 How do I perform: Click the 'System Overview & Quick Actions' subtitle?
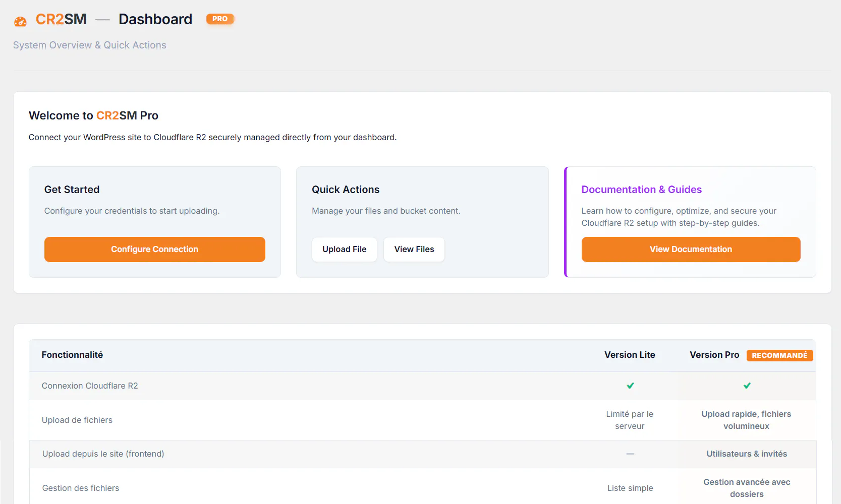coord(90,45)
